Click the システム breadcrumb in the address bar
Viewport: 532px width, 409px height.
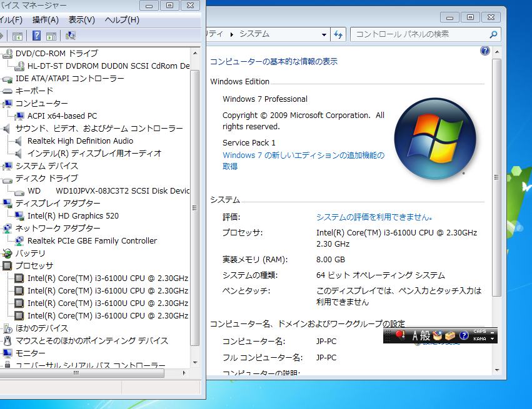[x=254, y=34]
